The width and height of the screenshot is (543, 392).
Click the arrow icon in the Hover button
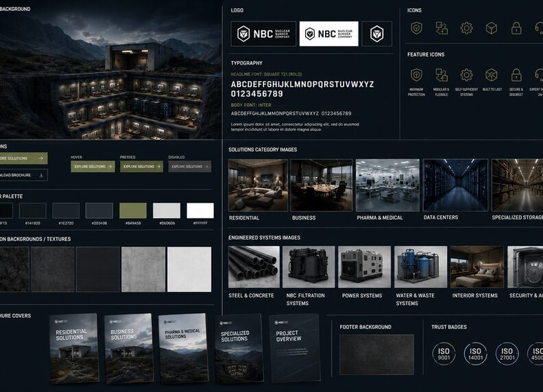(x=110, y=167)
